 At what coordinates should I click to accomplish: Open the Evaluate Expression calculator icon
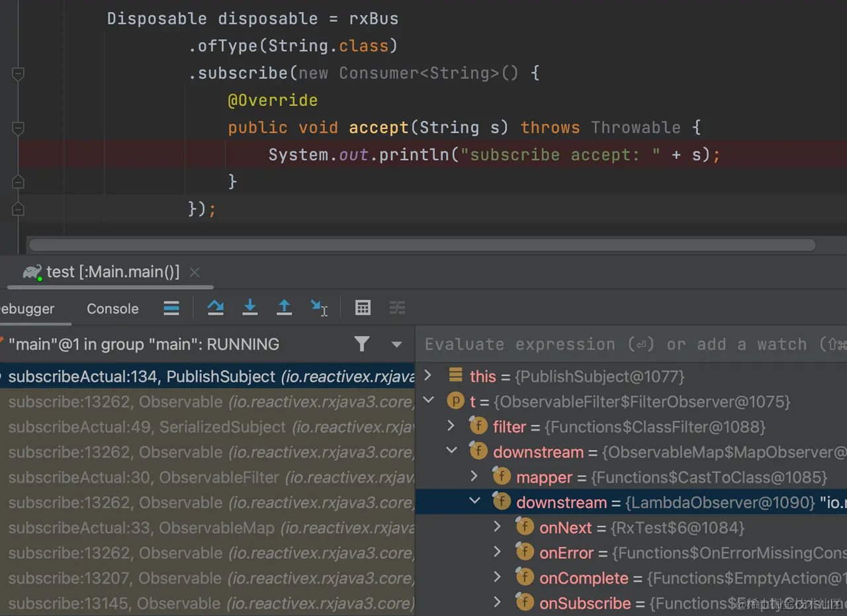[363, 308]
